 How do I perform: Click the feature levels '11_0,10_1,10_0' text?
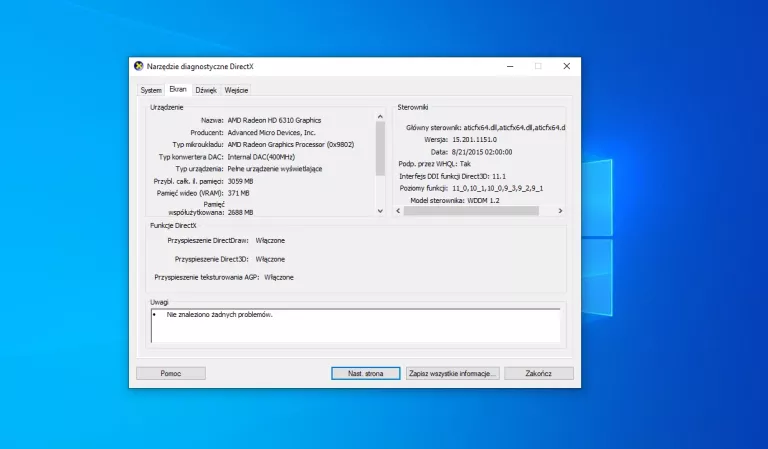pyautogui.click(x=497, y=188)
